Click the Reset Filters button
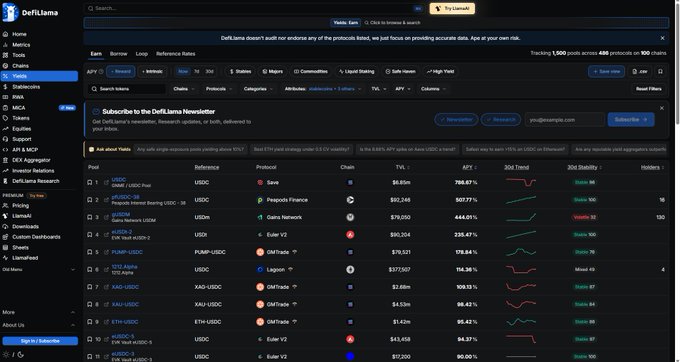680x362 pixels. [x=648, y=89]
